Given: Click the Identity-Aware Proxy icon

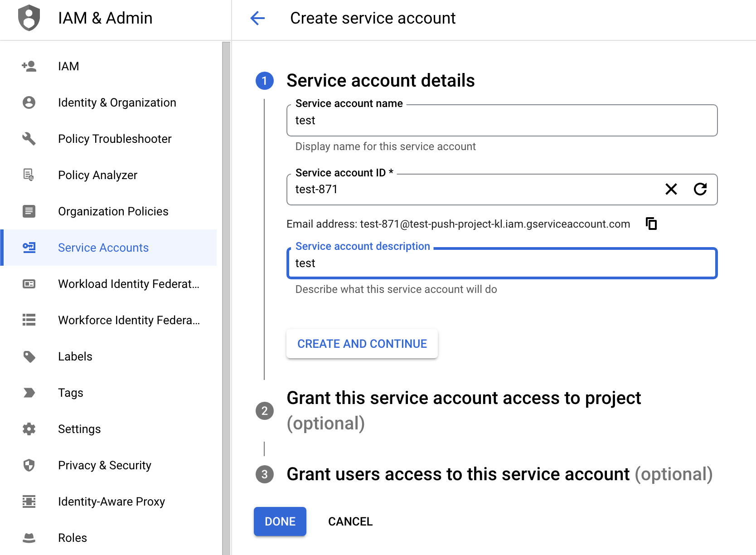Looking at the screenshot, I should tap(29, 501).
